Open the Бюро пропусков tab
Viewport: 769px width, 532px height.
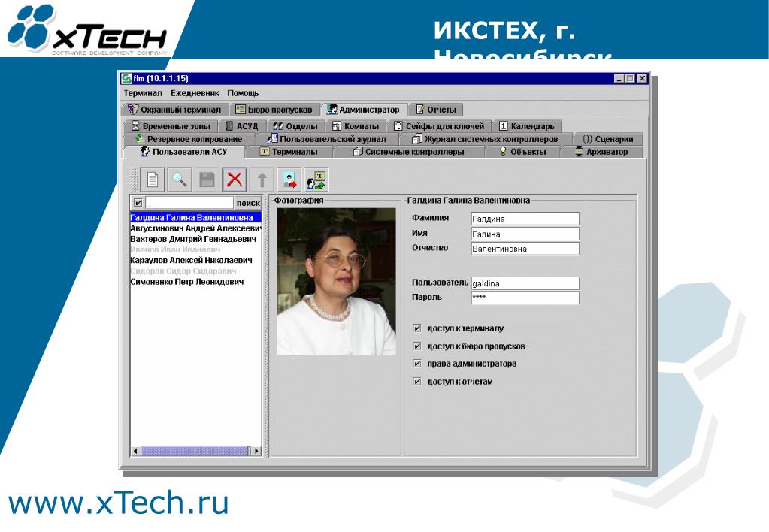coord(274,110)
